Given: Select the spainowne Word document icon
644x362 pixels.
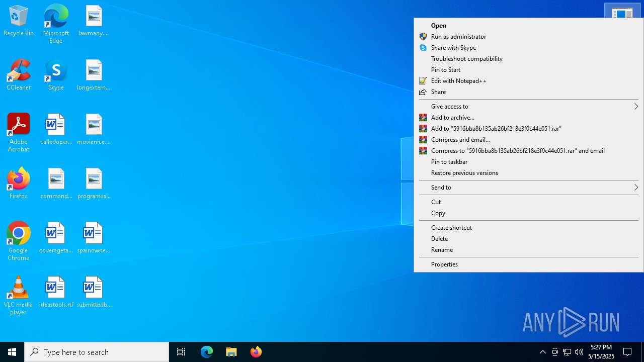Looking at the screenshot, I should coord(94,238).
